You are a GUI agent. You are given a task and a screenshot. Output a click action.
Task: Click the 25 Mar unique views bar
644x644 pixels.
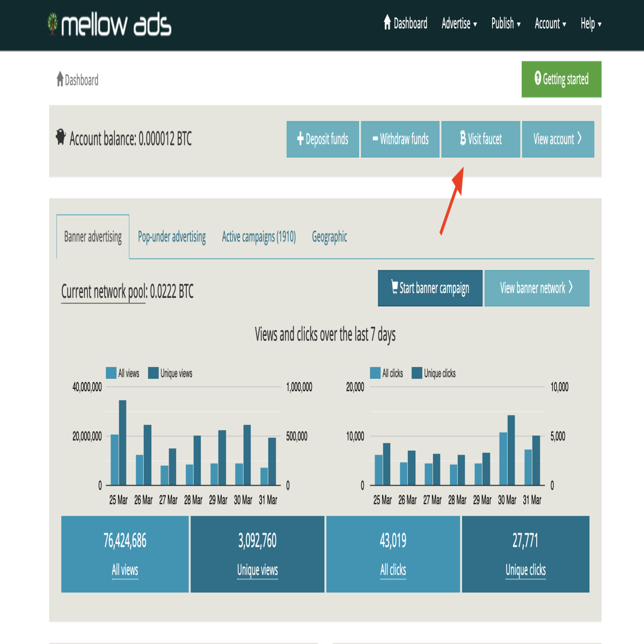click(122, 443)
